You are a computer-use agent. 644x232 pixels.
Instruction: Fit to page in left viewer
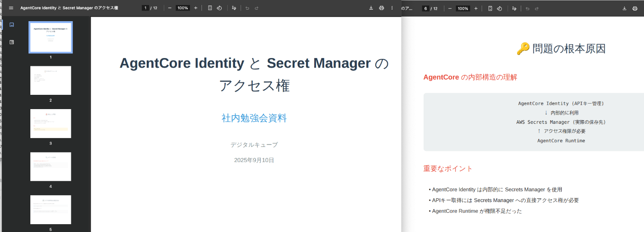pyautogui.click(x=210, y=8)
